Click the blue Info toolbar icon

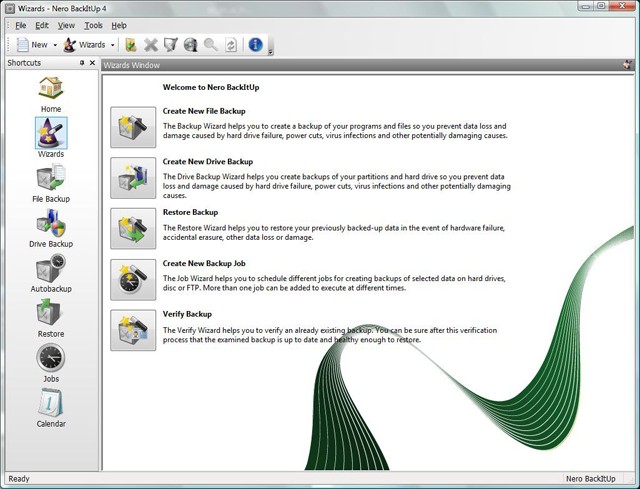tap(256, 45)
